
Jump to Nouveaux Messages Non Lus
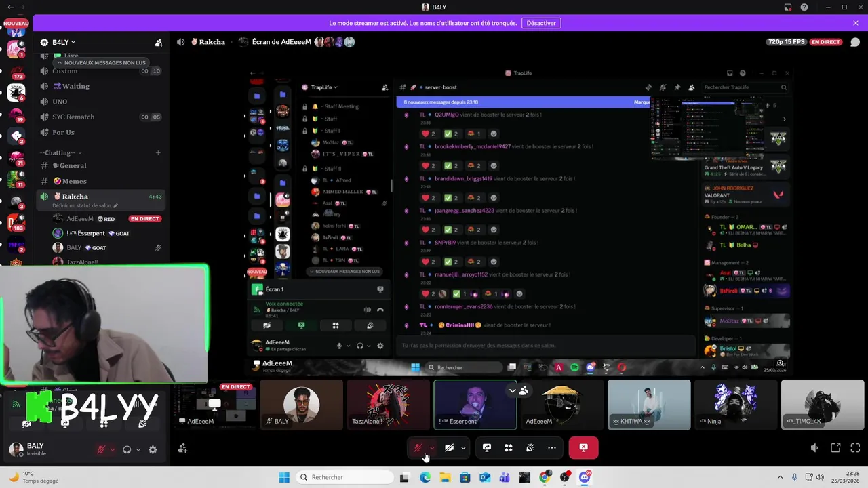click(102, 62)
